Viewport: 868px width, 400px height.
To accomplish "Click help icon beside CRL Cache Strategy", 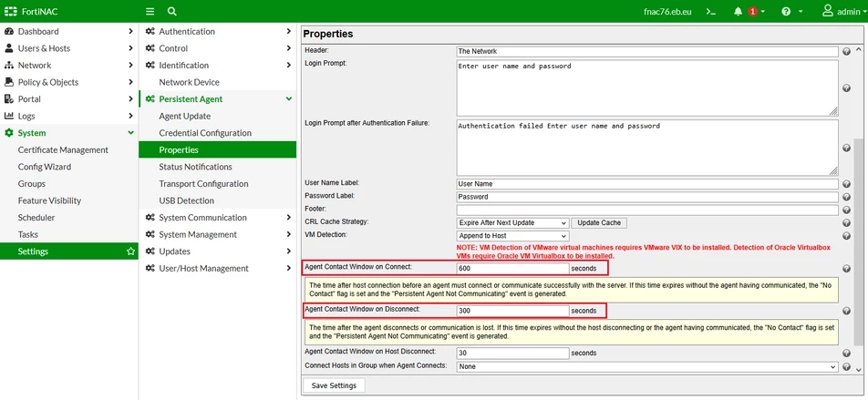I will (x=846, y=223).
